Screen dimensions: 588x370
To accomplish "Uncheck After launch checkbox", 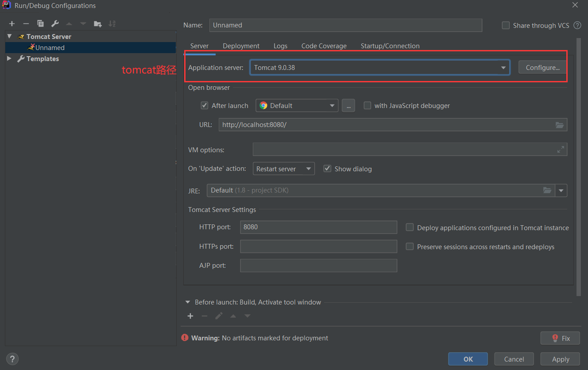I will pos(205,105).
